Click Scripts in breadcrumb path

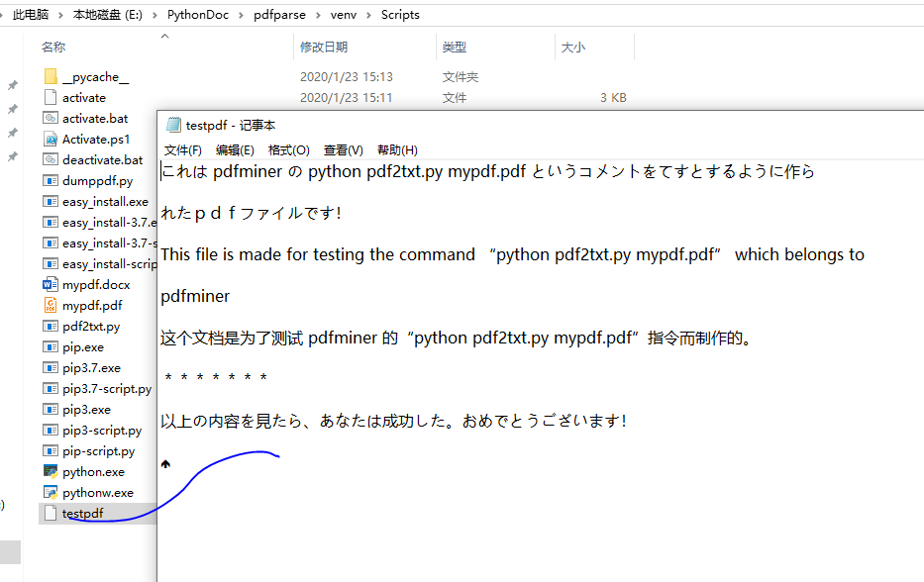pyautogui.click(x=400, y=15)
